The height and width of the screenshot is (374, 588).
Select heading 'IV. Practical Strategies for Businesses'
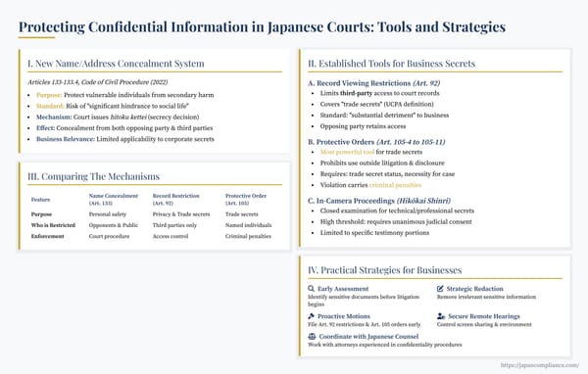click(385, 270)
